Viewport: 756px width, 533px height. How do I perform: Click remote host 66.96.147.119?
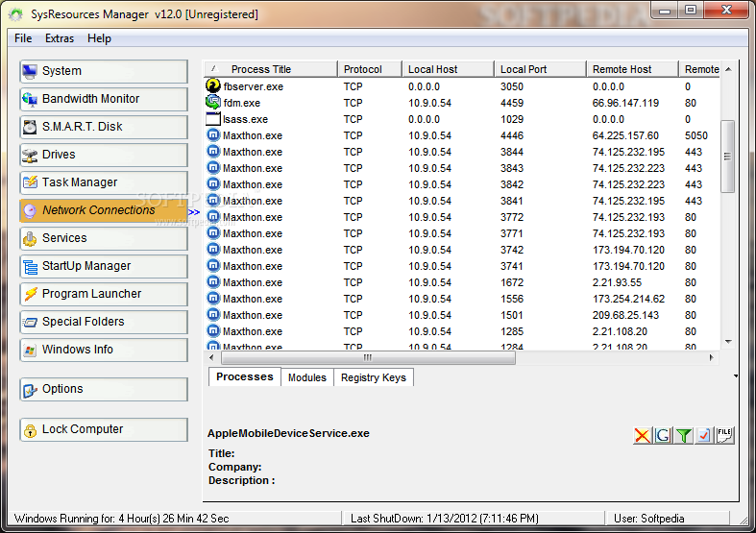pyautogui.click(x=625, y=103)
